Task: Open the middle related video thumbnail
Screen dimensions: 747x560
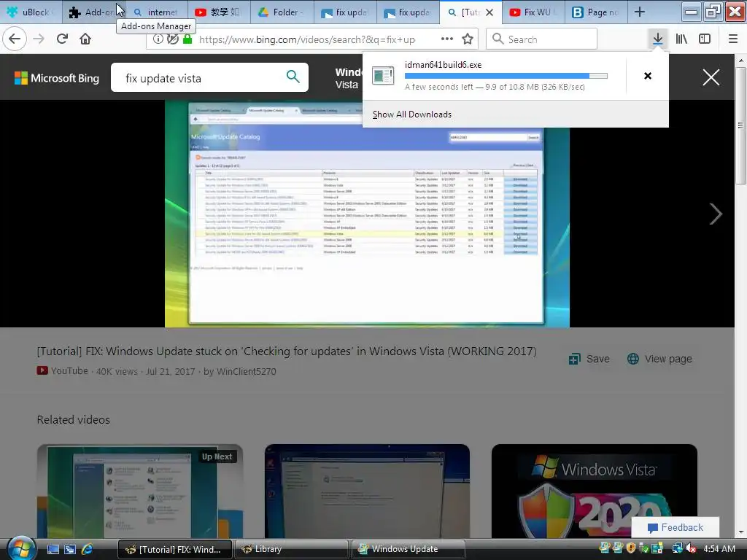Action: (367, 491)
